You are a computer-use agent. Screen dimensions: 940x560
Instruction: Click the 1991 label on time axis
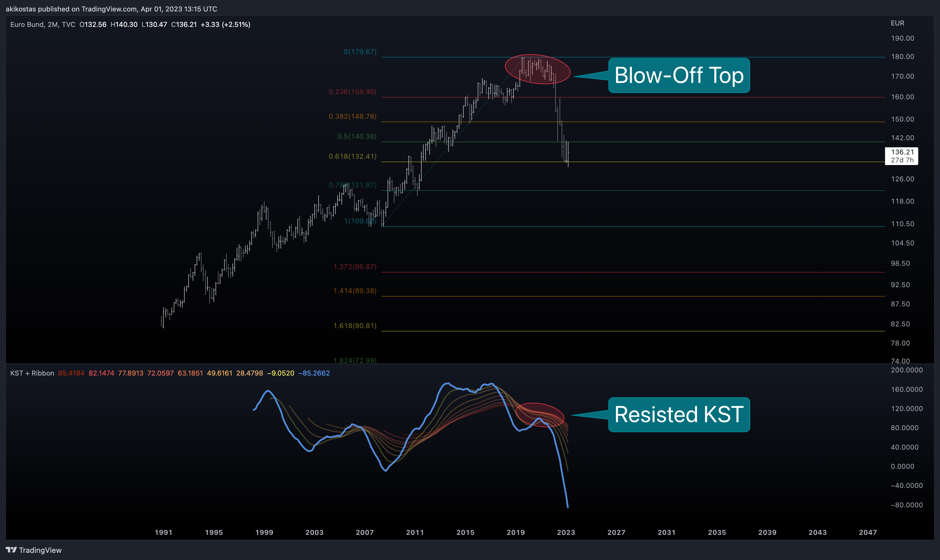[163, 533]
